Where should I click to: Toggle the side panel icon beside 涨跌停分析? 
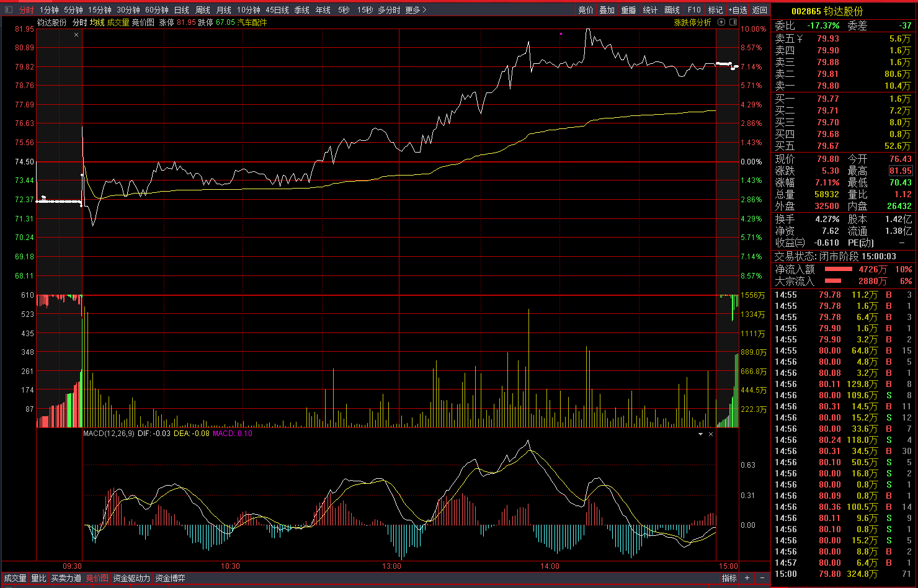[733, 22]
